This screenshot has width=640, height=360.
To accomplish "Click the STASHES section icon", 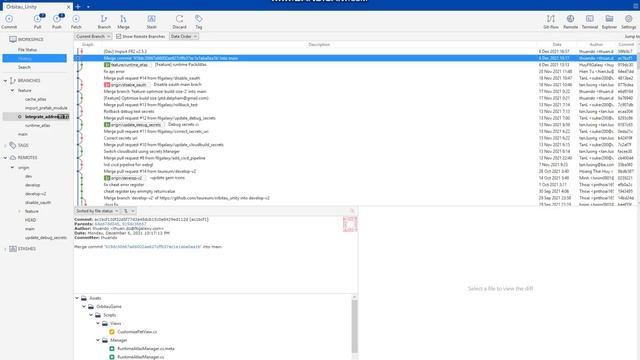I will pyautogui.click(x=13, y=249).
